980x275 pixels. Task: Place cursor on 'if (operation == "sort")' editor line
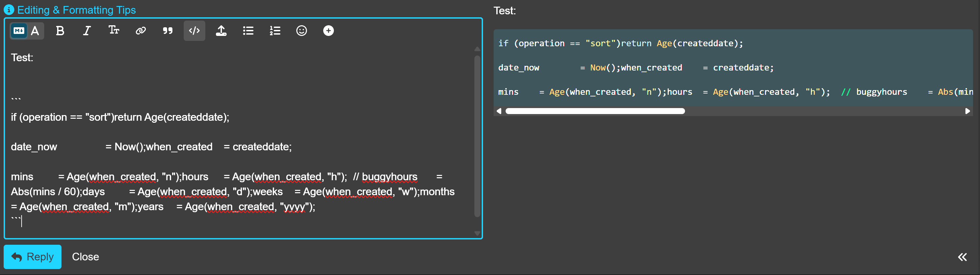point(120,117)
